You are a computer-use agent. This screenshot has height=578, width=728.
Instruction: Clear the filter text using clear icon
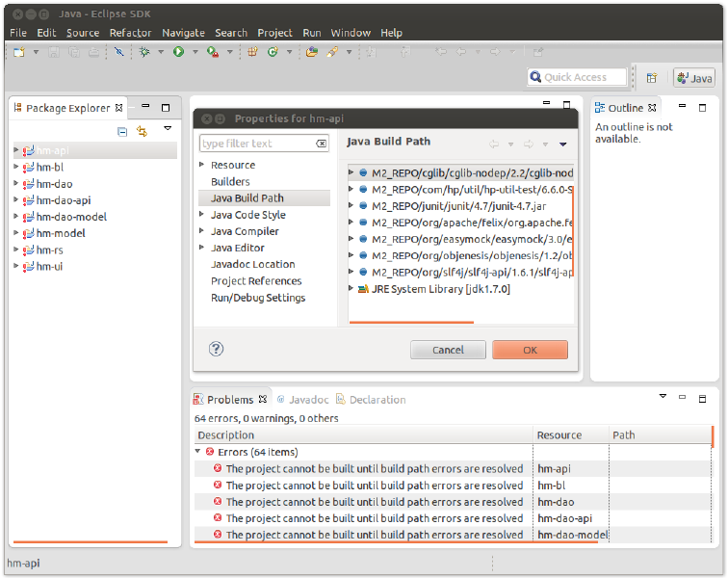(322, 144)
